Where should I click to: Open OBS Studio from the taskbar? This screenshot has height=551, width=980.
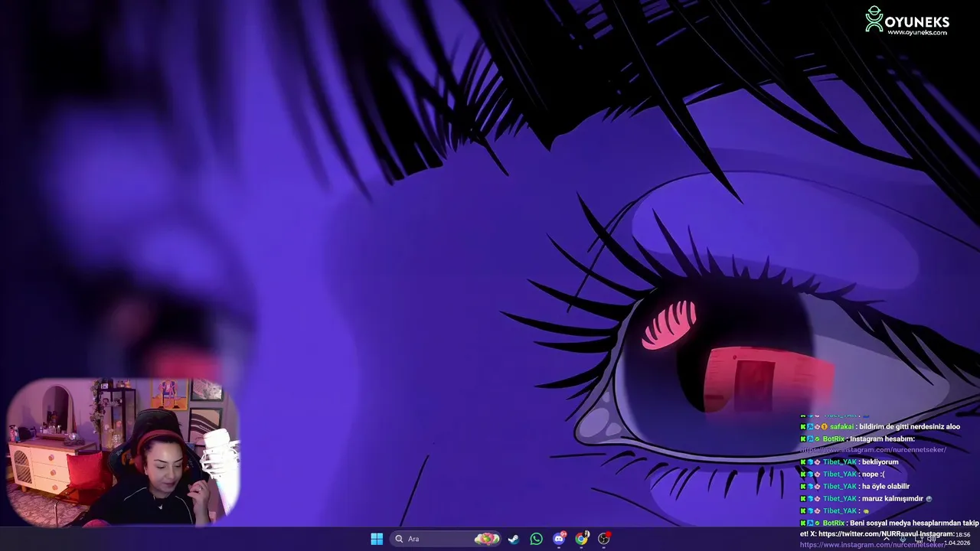click(604, 539)
